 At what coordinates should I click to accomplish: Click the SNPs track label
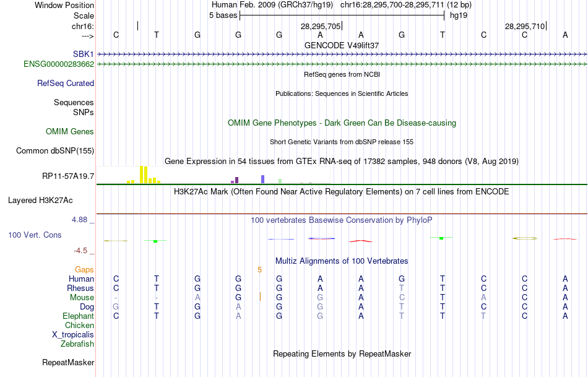coord(84,112)
